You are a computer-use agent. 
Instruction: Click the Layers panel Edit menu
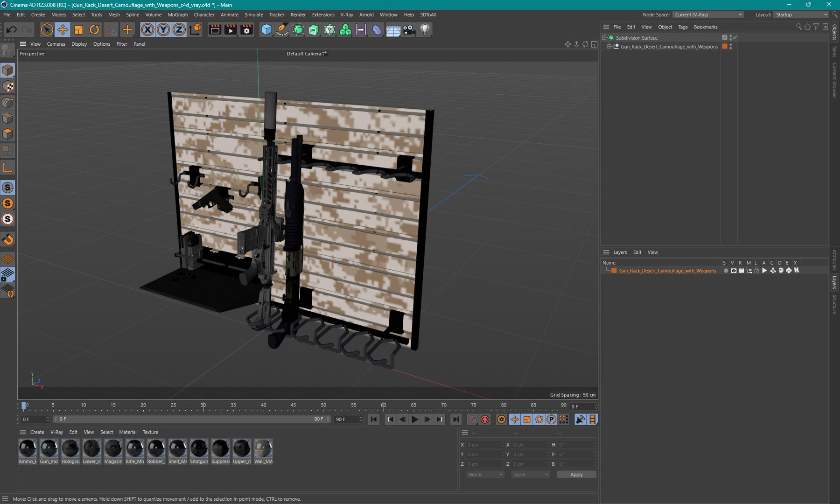(637, 252)
